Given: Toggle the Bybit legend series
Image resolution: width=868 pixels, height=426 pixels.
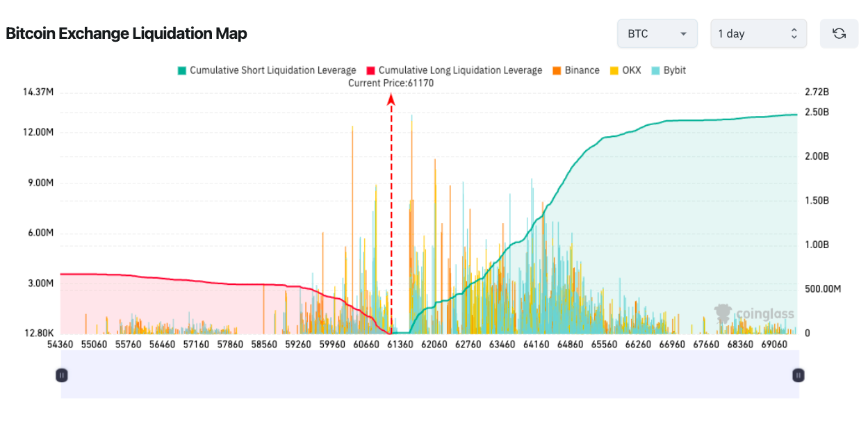Looking at the screenshot, I should point(669,70).
